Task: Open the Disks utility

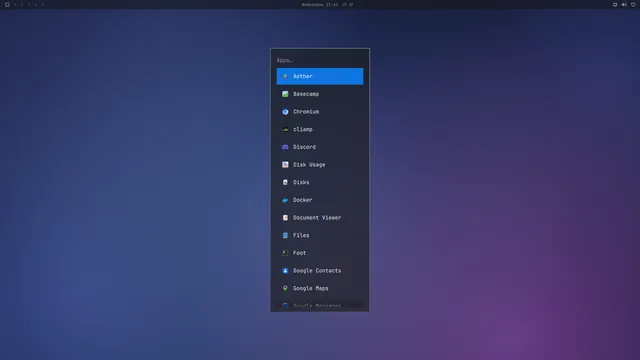Action: (x=320, y=182)
